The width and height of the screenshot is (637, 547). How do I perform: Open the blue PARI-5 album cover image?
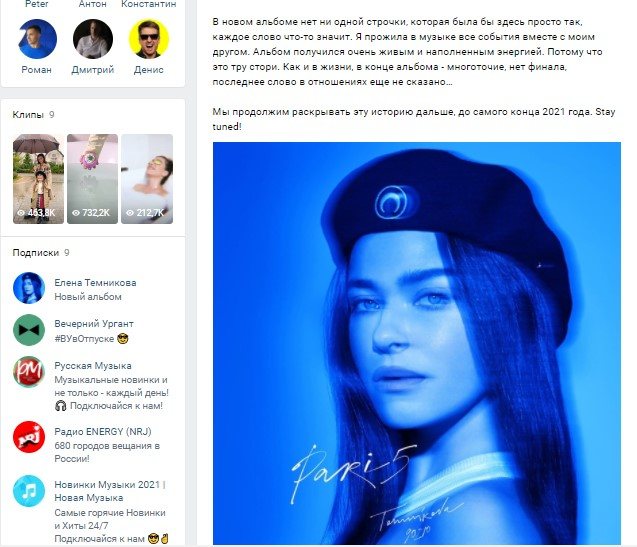tap(417, 343)
